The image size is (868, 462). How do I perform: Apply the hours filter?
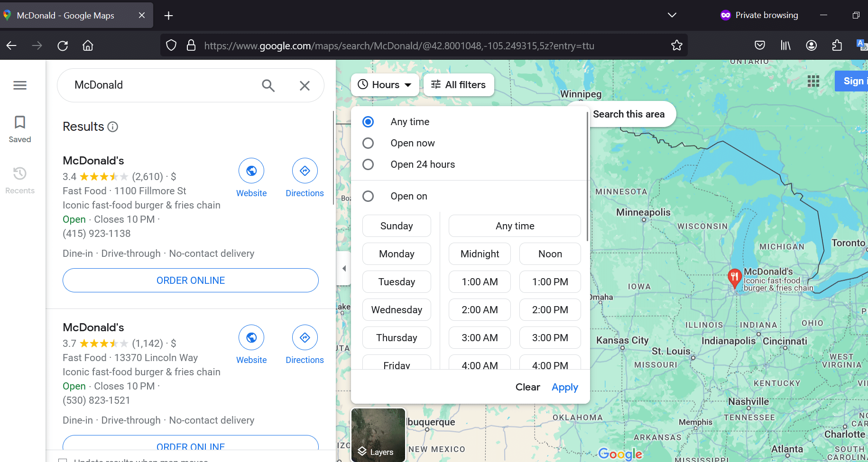[x=565, y=387]
